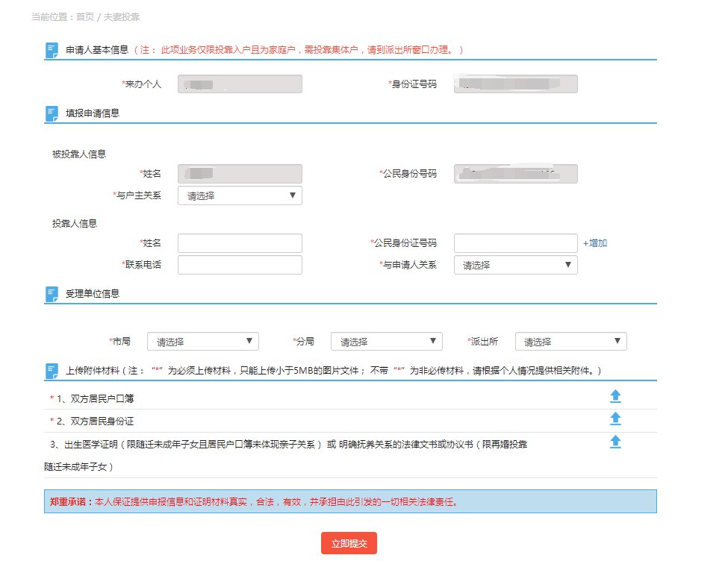728x561 pixels.
Task: Expand the 分局 selection dropdown
Action: coord(387,342)
